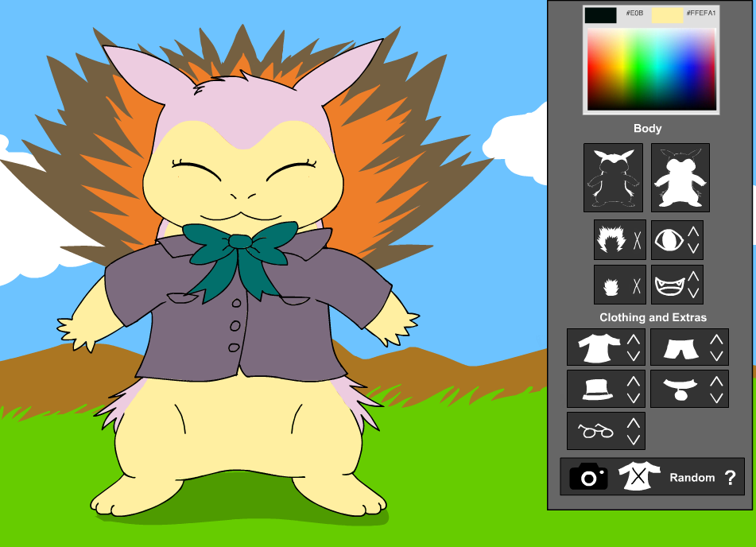
Task: Click the spiky back flame icon
Action: (x=610, y=240)
